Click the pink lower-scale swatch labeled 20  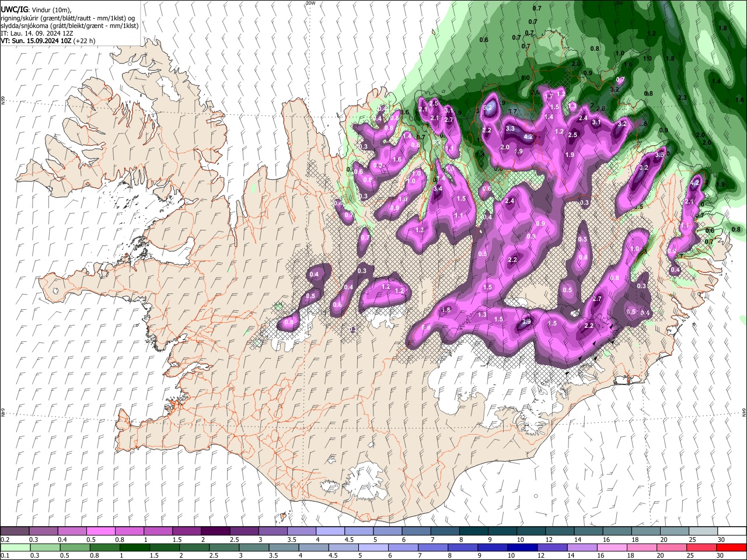671,547
